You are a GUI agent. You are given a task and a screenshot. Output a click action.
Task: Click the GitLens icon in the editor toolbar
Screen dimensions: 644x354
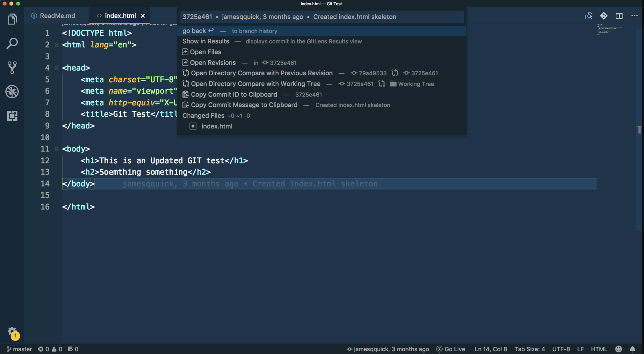[604, 16]
